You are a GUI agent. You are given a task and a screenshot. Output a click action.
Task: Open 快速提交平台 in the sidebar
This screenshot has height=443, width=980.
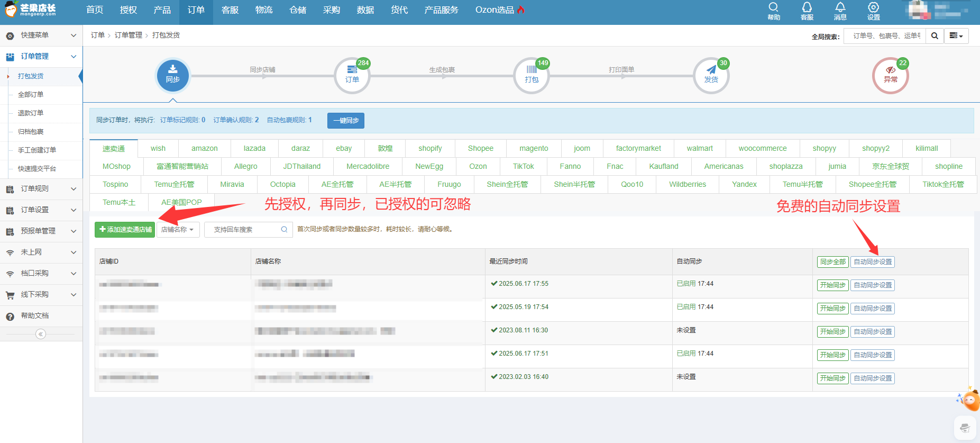point(37,169)
